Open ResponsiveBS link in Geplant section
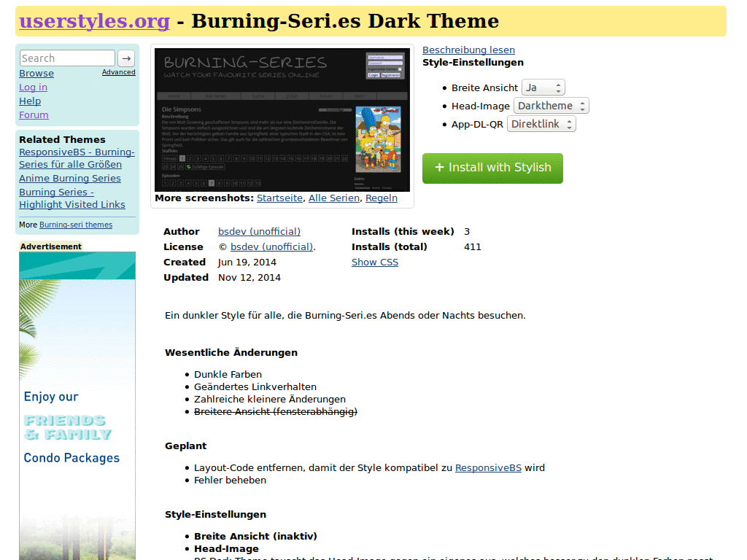The width and height of the screenshot is (747, 560). click(488, 467)
